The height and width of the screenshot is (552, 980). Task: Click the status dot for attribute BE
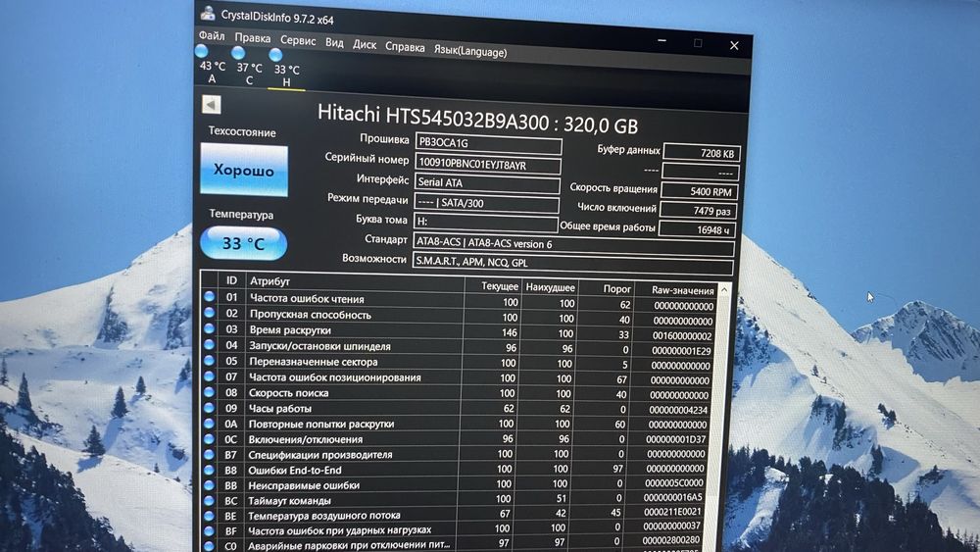[x=209, y=516]
